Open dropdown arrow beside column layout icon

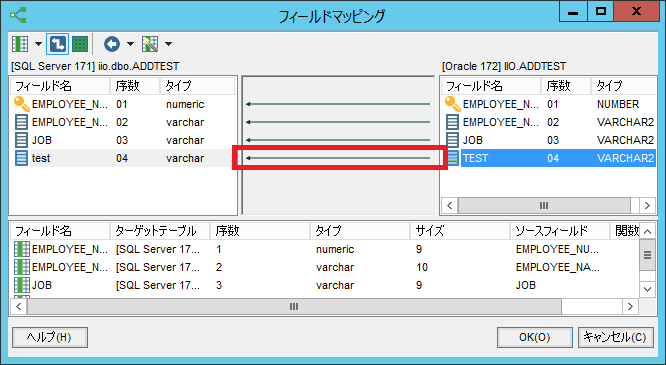[x=38, y=44]
